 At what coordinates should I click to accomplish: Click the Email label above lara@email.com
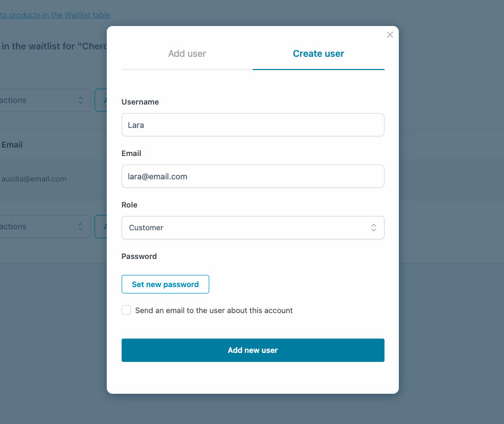click(131, 153)
